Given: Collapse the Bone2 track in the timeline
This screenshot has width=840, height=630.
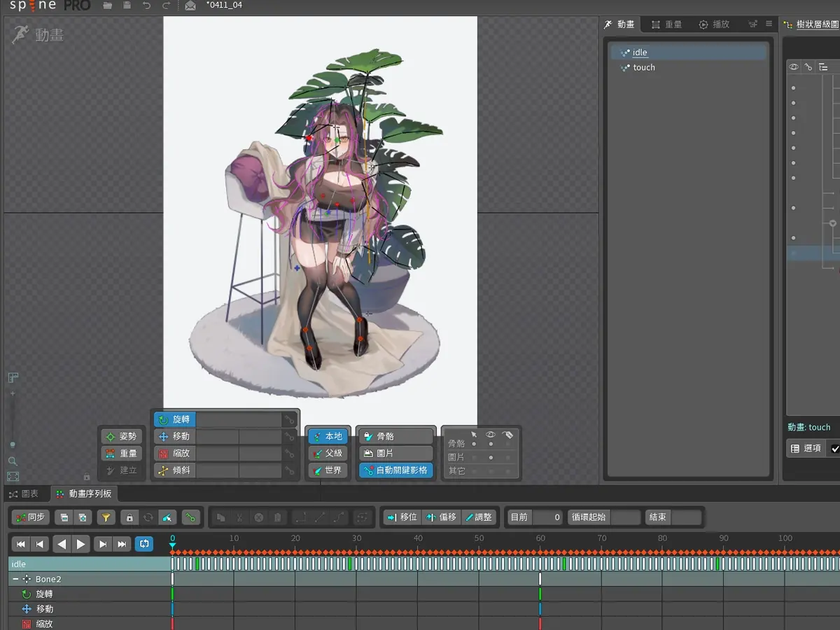Looking at the screenshot, I should 15,579.
